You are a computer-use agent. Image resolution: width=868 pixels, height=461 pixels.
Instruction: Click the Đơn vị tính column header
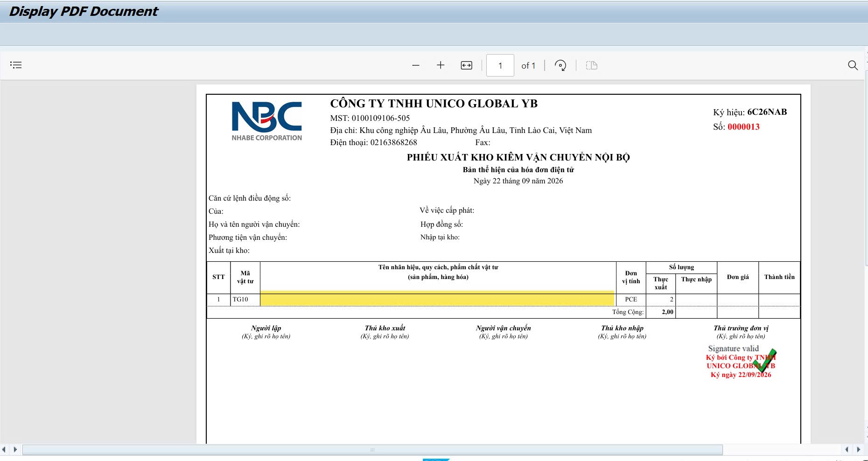click(x=631, y=277)
